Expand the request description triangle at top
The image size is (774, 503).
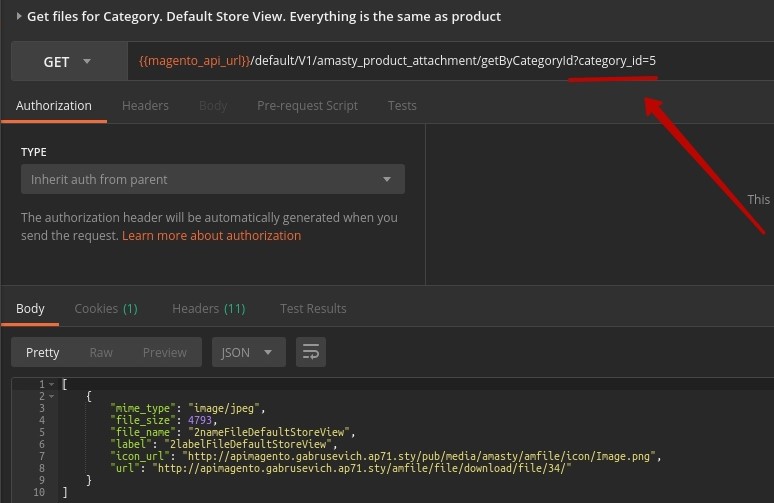coord(18,16)
